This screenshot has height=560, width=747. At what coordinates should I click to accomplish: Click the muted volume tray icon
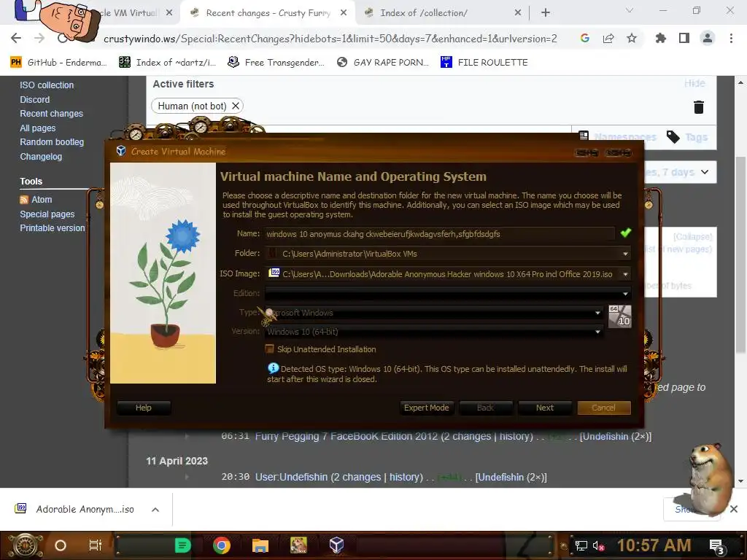coord(599,545)
